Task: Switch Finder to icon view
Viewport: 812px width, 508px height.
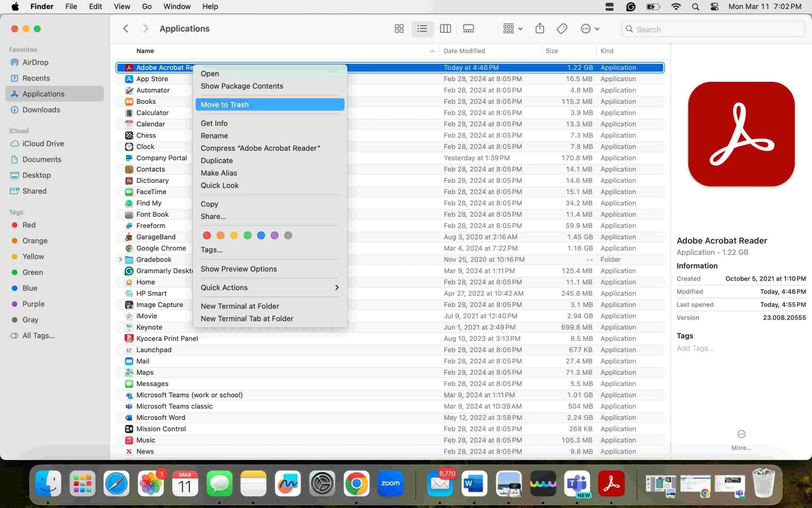Action: coord(399,29)
